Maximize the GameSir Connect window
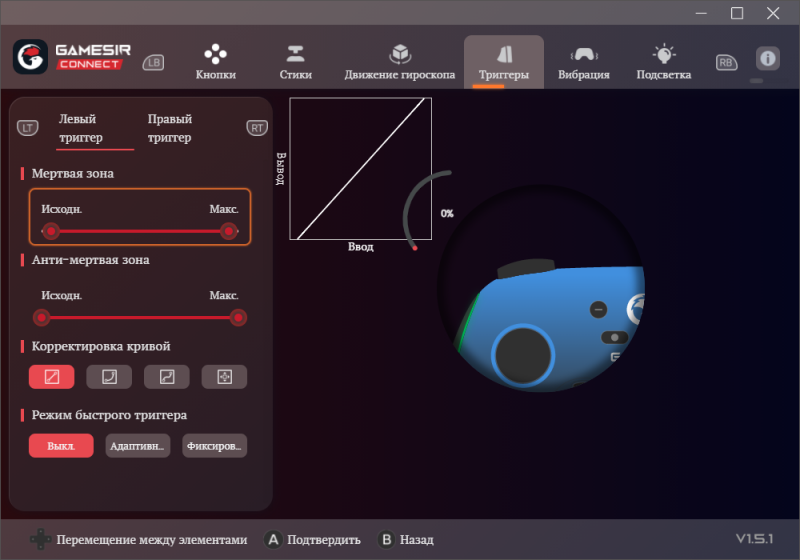This screenshot has width=800, height=560. click(737, 13)
